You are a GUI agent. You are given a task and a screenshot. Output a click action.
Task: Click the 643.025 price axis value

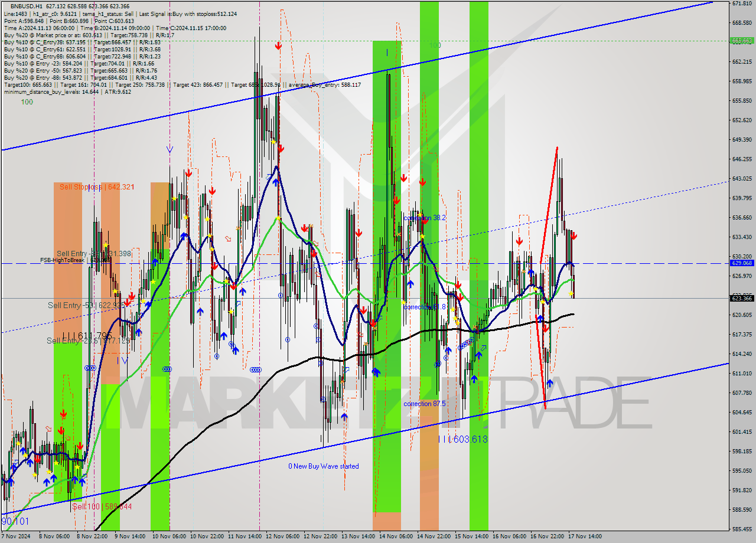pyautogui.click(x=742, y=179)
